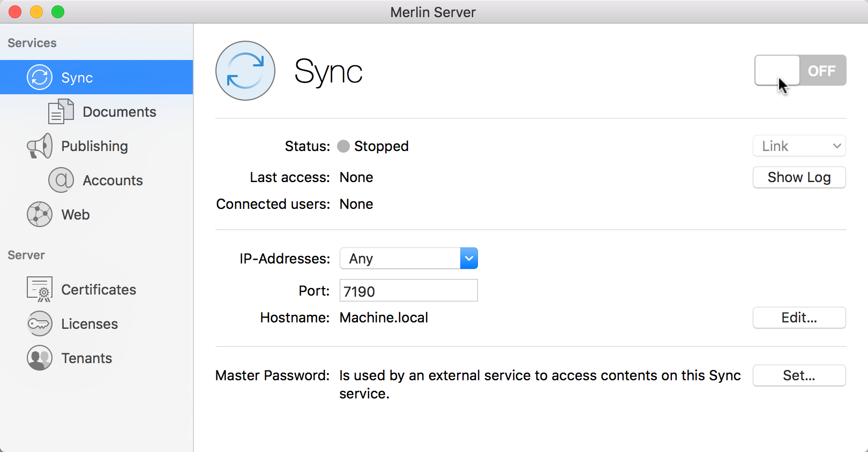Open the Web label in sidebar
Image resolution: width=868 pixels, height=452 pixels.
(x=76, y=215)
